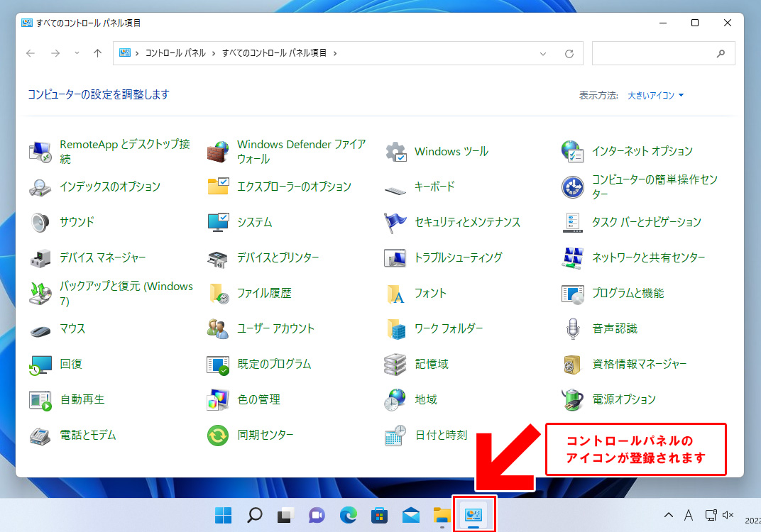
Task: Open the RemoteApp とデスクトップ接続 icon
Action: click(x=40, y=151)
